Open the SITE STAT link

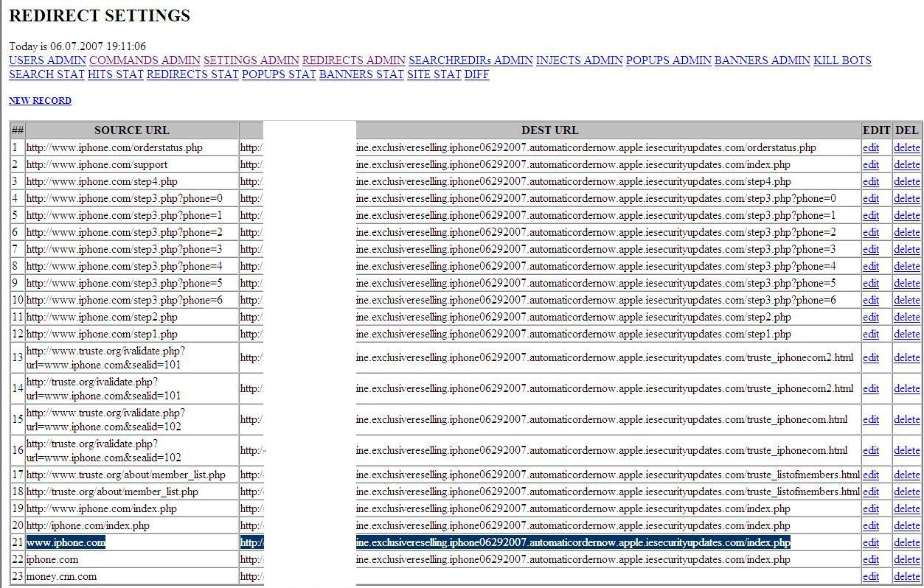pyautogui.click(x=434, y=74)
